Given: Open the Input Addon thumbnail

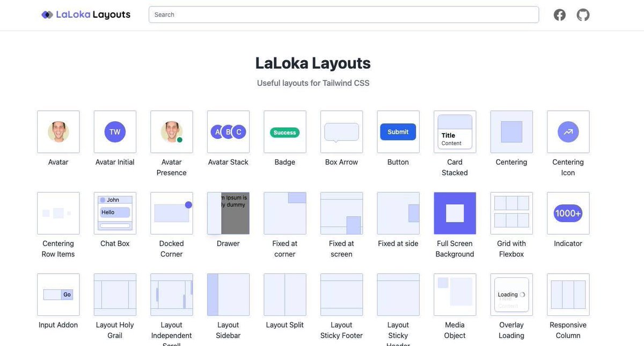Looking at the screenshot, I should [58, 295].
